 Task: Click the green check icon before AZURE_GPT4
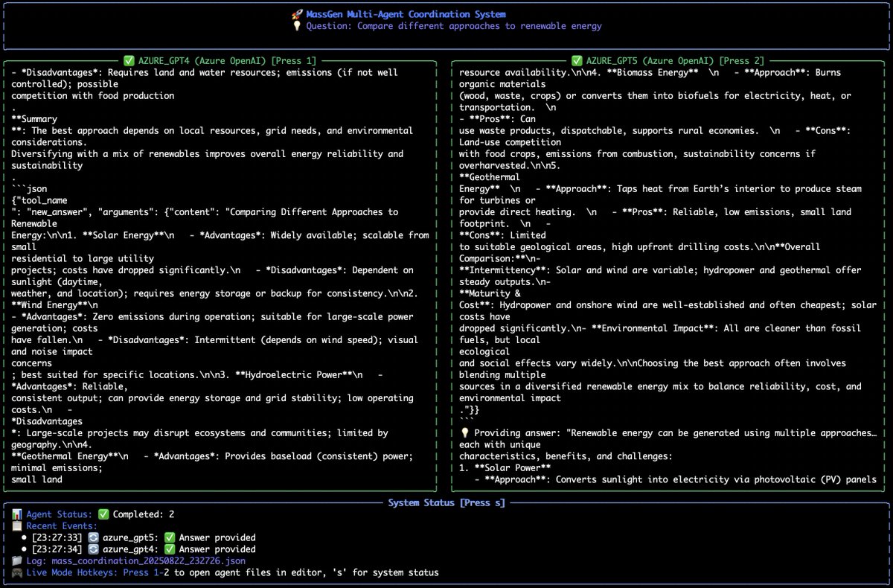[x=129, y=60]
